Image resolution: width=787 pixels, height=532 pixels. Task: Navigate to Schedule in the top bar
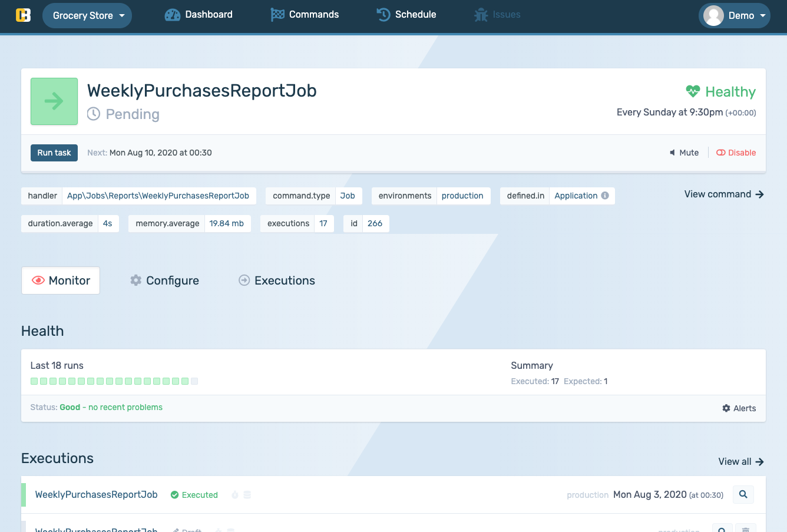(x=406, y=15)
